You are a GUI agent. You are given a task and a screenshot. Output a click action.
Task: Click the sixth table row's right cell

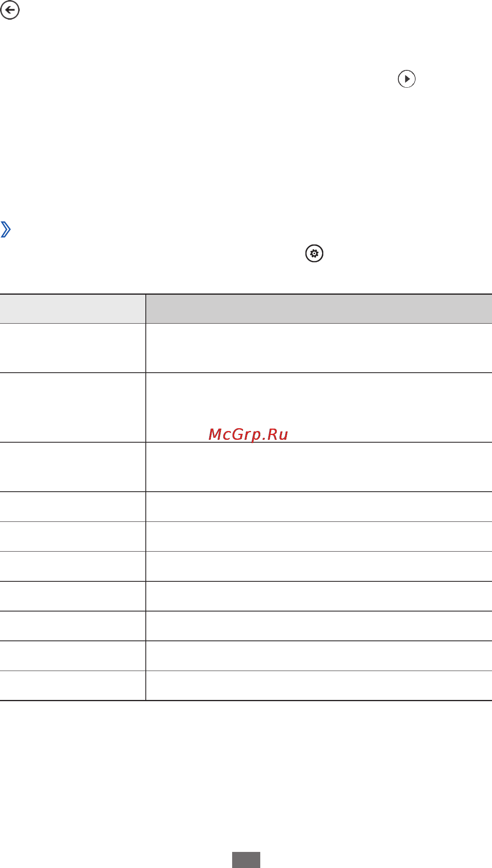click(319, 566)
